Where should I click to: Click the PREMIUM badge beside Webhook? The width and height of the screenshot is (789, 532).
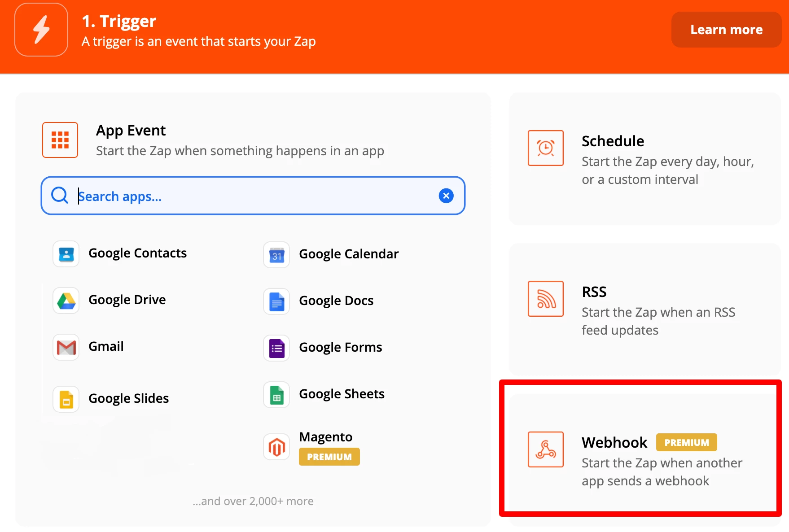point(687,442)
